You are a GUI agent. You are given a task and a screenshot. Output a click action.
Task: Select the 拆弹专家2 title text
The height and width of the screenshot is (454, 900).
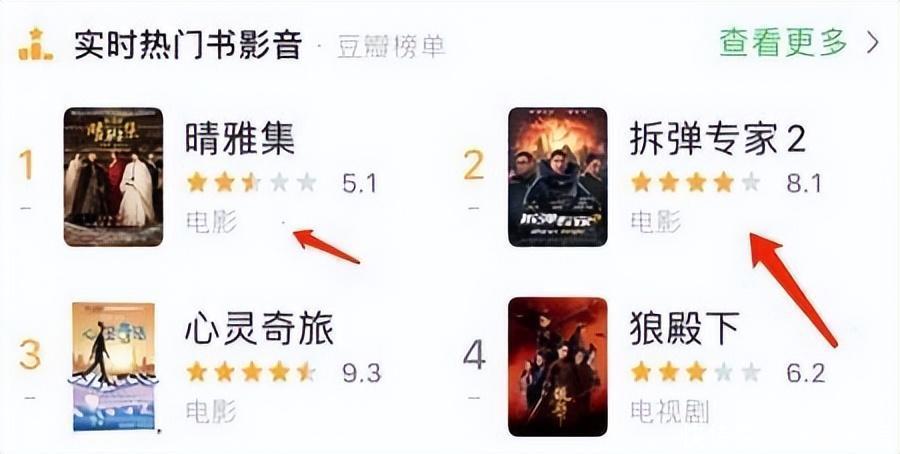pyautogui.click(x=717, y=138)
